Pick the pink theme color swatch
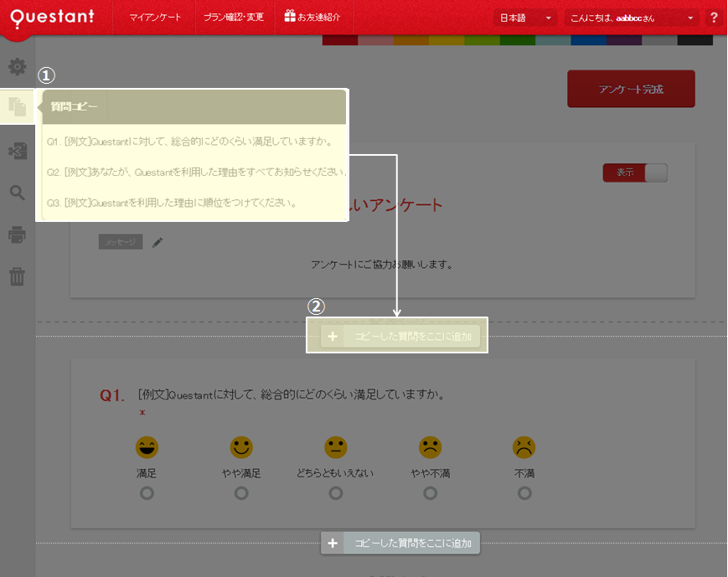The width and height of the screenshot is (728, 577). 375,40
